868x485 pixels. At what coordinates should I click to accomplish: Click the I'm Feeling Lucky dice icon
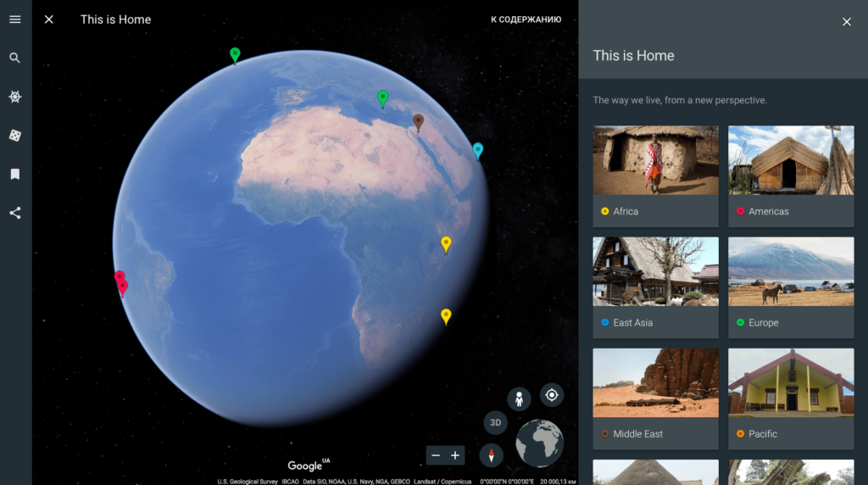coord(15,136)
